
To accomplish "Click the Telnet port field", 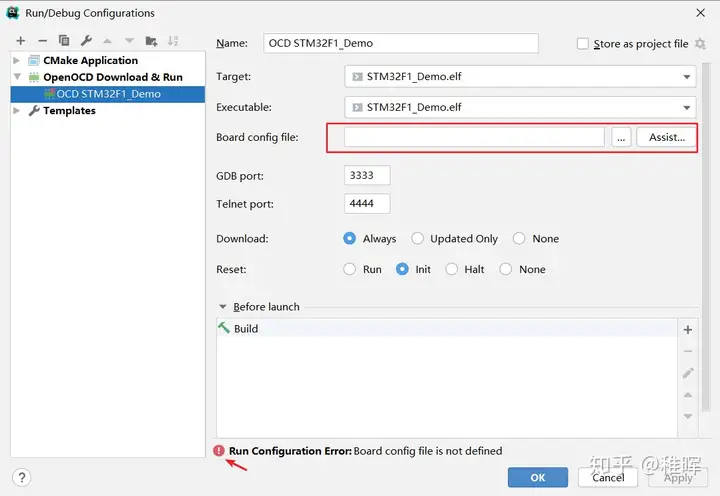I will pos(367,203).
